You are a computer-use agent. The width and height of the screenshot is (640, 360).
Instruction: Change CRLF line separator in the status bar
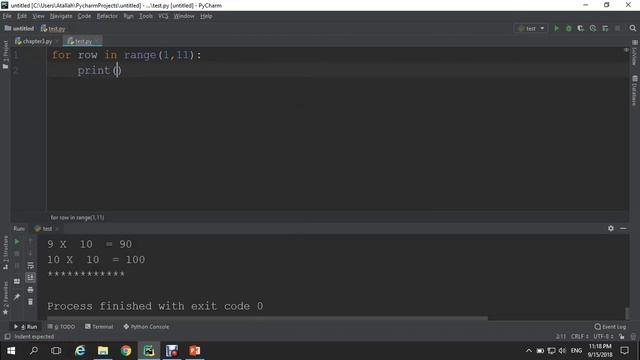pos(580,336)
